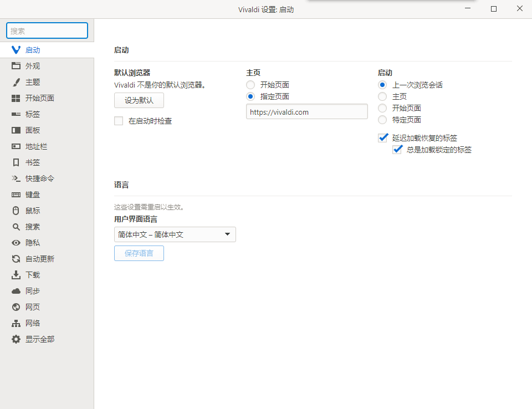Choose Specific Pages (特定页面) startup radio option
The width and height of the screenshot is (532, 409).
pos(382,120)
